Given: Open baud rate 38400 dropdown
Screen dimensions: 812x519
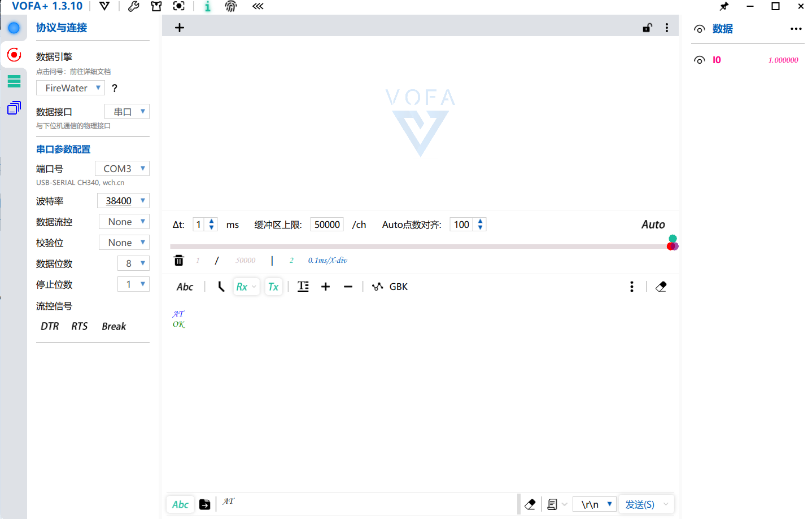Looking at the screenshot, I should 123,201.
